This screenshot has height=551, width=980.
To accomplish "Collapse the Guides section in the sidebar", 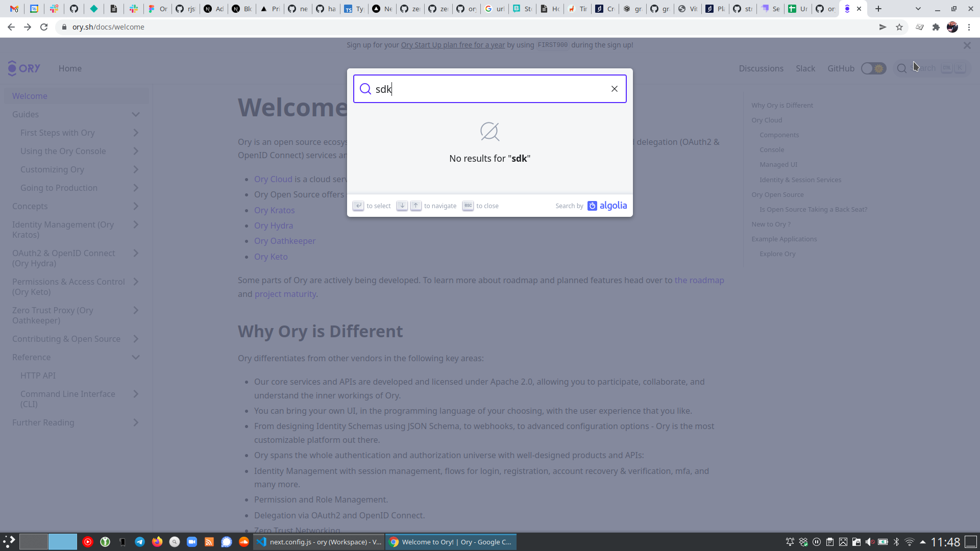I will tap(136, 114).
